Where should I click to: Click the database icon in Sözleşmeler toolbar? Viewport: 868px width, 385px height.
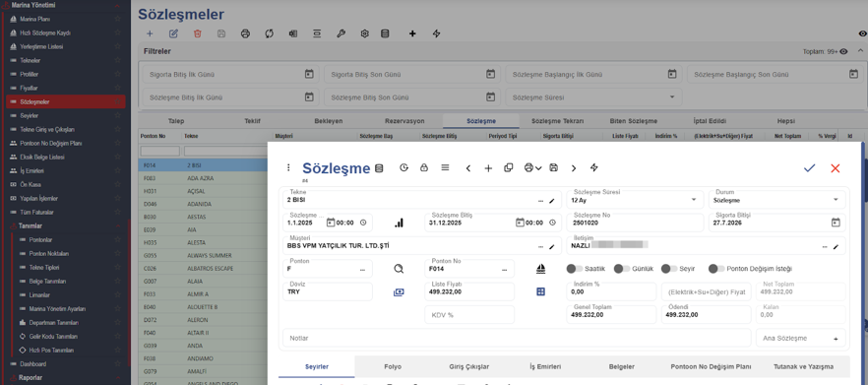[x=385, y=33]
